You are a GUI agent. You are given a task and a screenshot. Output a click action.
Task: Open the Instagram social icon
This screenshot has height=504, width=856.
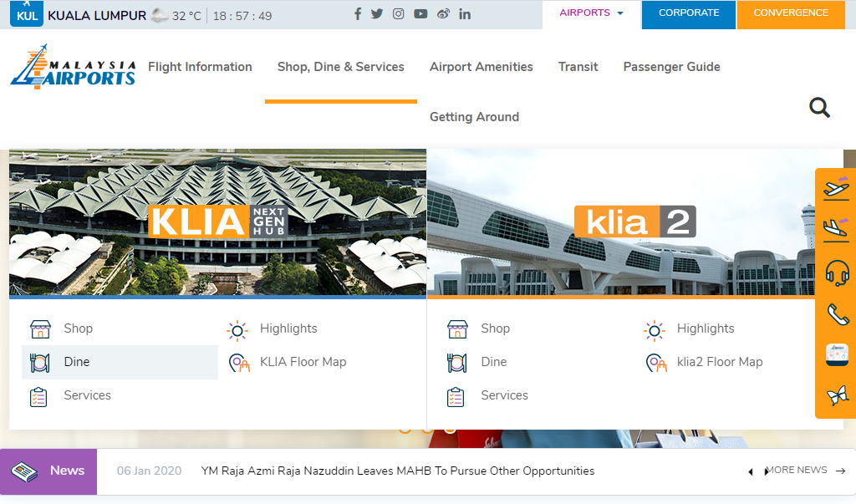point(399,14)
